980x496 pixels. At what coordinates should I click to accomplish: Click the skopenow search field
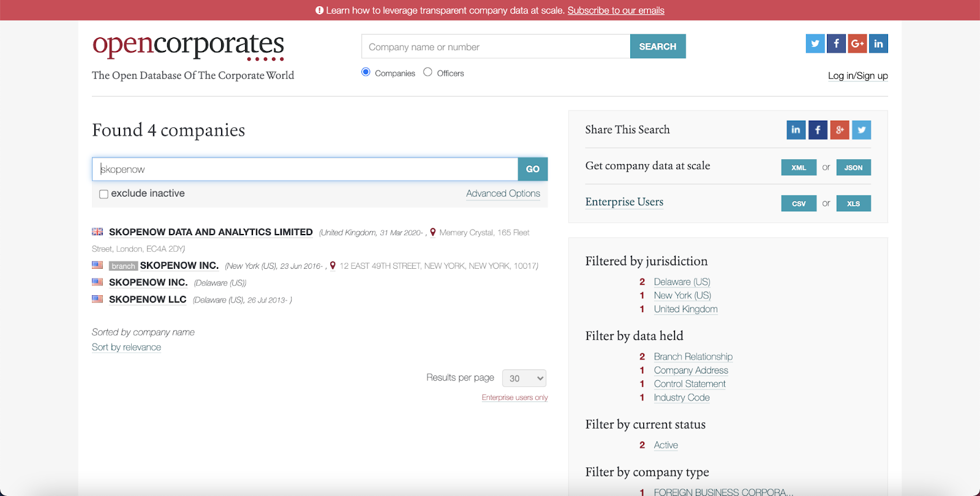tap(305, 169)
